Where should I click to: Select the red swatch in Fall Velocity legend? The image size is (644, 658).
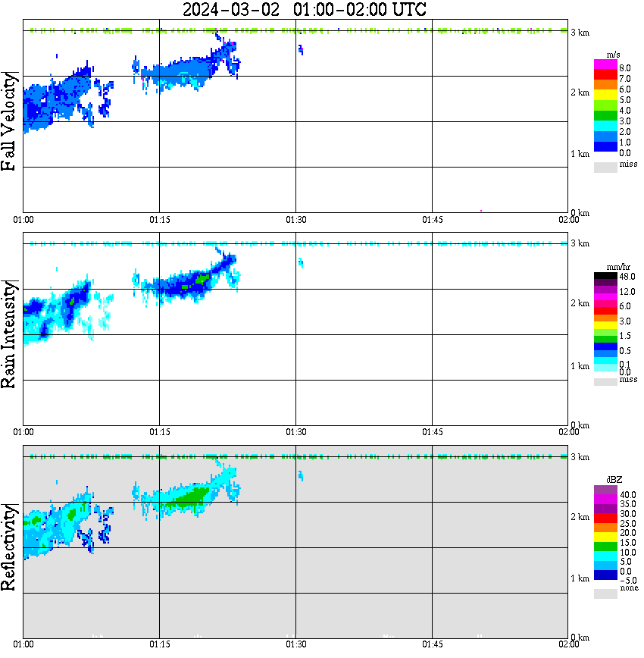pyautogui.click(x=605, y=75)
